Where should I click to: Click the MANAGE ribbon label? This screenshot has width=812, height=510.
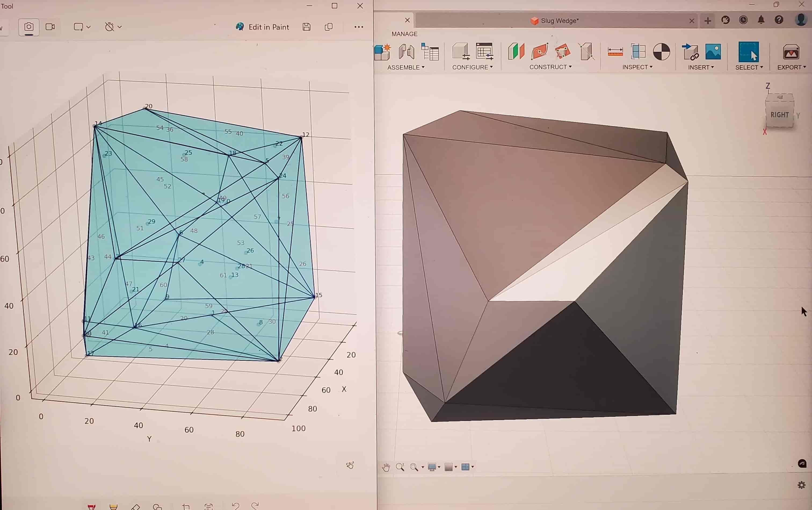click(404, 34)
